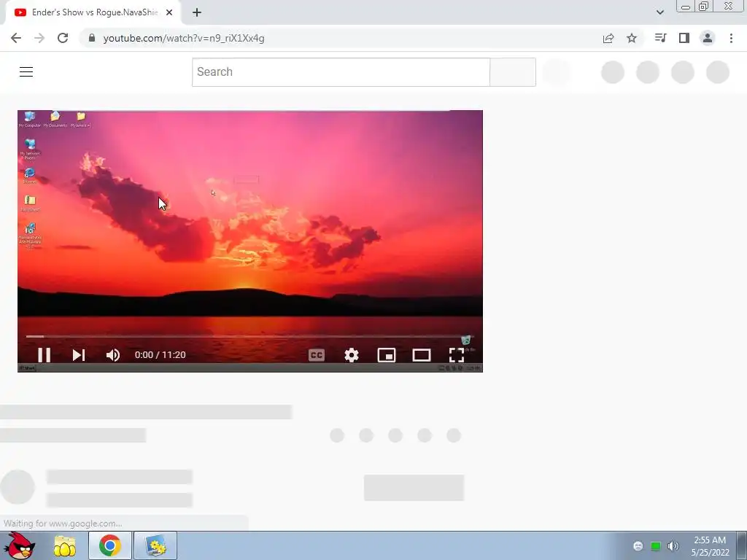Go back to the previous page
Viewport: 747px width, 560px height.
pyautogui.click(x=16, y=38)
